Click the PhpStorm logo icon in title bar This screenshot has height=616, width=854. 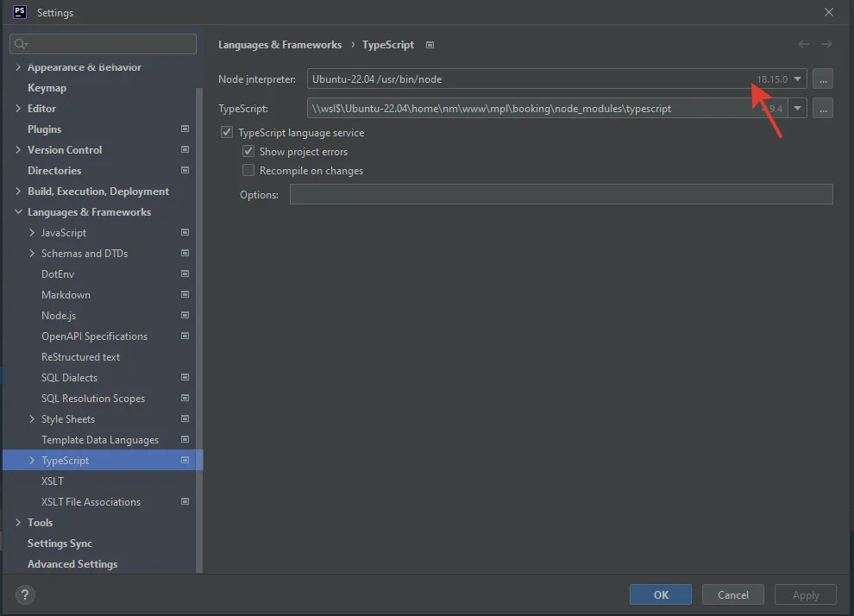click(20, 12)
